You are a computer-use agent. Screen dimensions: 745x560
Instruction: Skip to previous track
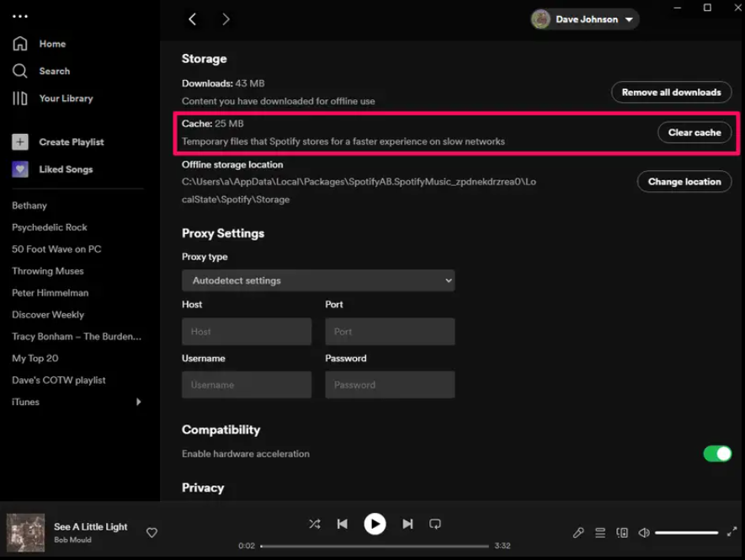coord(343,524)
